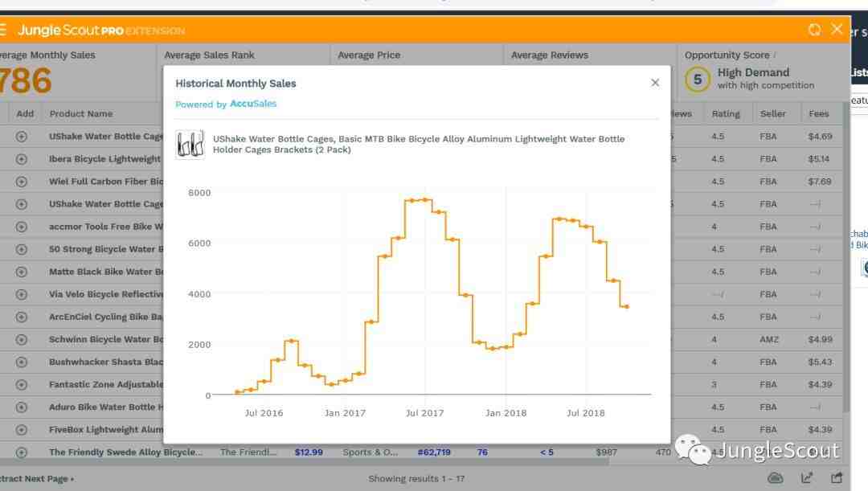Click the export chart icon at bottom

(x=807, y=477)
